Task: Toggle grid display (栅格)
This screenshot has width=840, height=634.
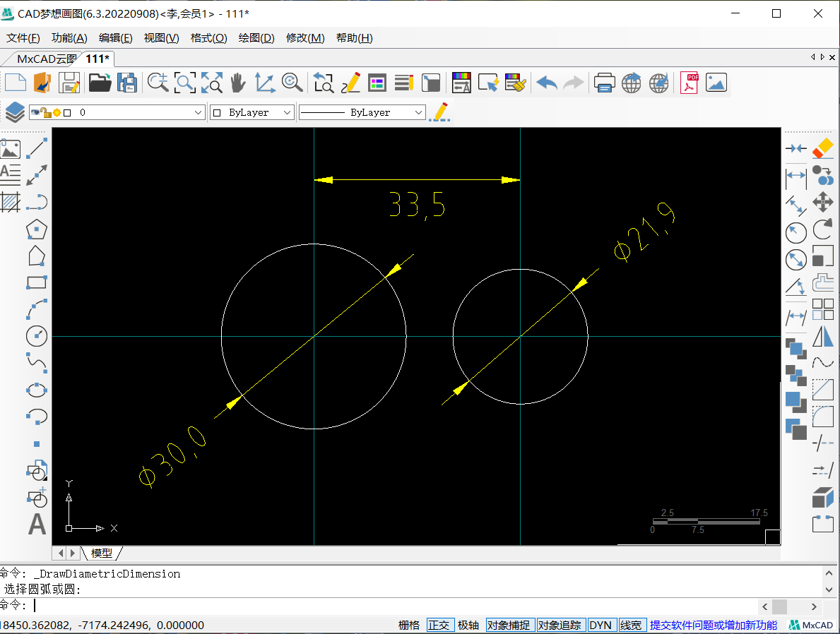Action: tap(409, 625)
